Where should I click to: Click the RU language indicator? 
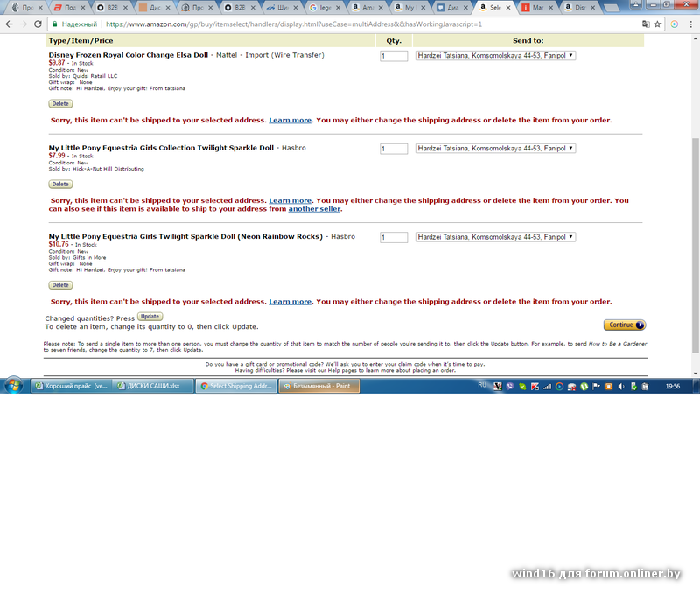tap(482, 385)
